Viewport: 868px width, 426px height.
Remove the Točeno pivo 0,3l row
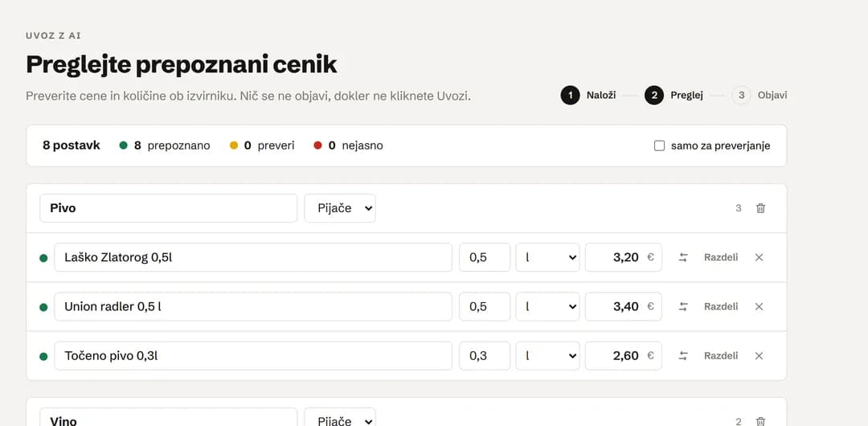pyautogui.click(x=759, y=355)
